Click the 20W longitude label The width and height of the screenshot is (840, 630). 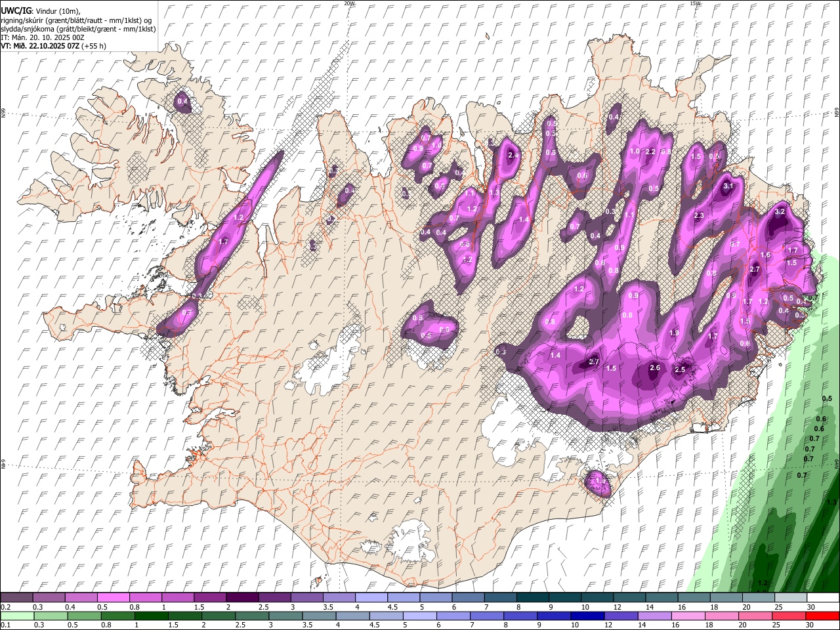point(349,3)
